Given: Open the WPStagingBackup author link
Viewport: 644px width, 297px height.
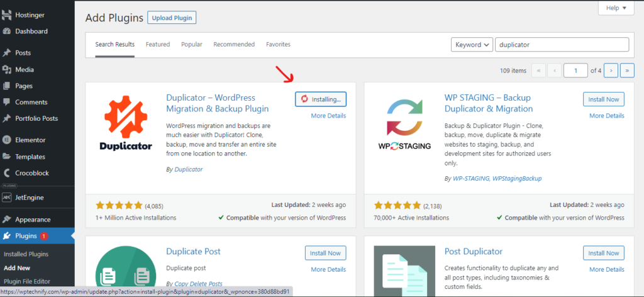Looking at the screenshot, I should 517,179.
